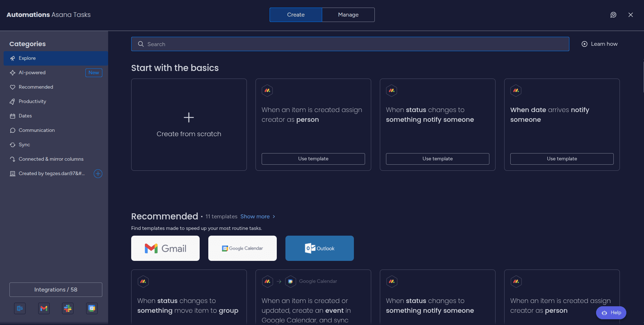Switch to the Manage tab

347,15
